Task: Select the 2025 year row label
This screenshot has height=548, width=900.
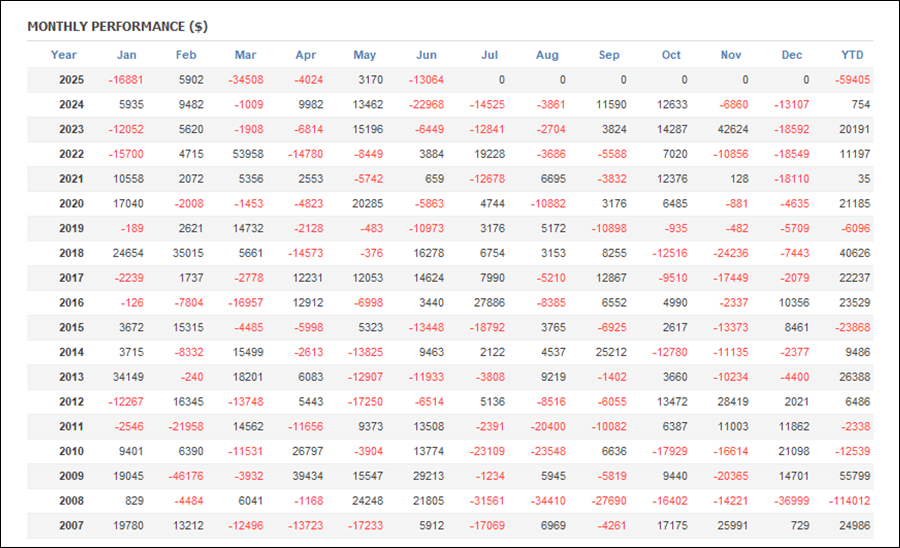Action: 71,80
